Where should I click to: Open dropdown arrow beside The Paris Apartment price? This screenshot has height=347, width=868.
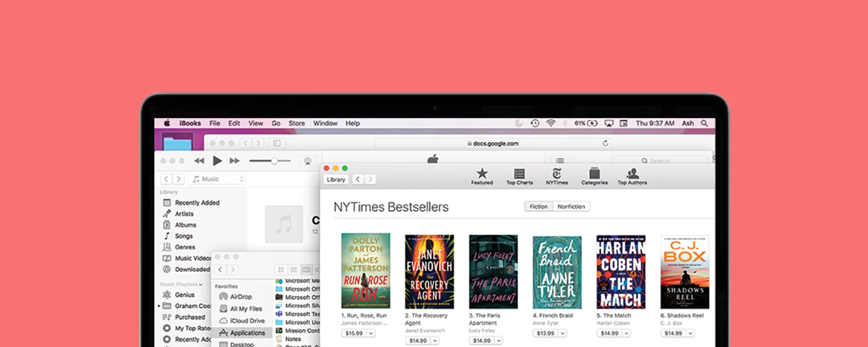click(499, 341)
